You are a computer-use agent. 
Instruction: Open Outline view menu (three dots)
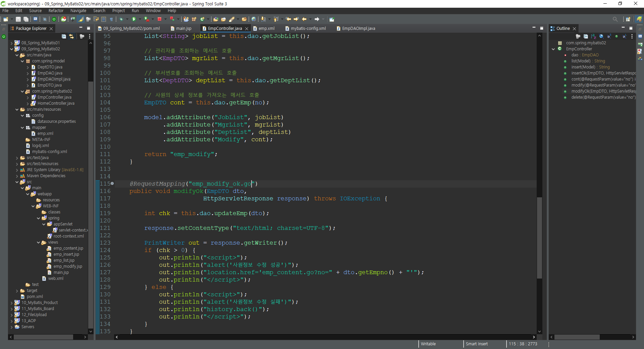point(632,36)
